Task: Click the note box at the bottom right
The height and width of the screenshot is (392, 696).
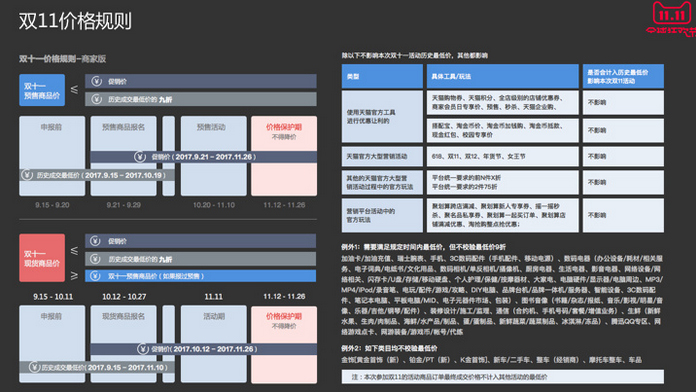Action: (502, 377)
